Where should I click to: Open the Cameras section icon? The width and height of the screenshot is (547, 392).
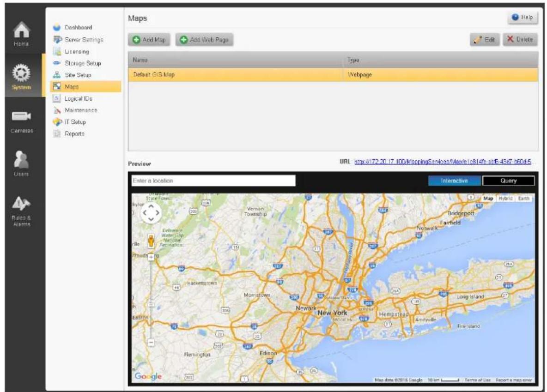coord(21,116)
